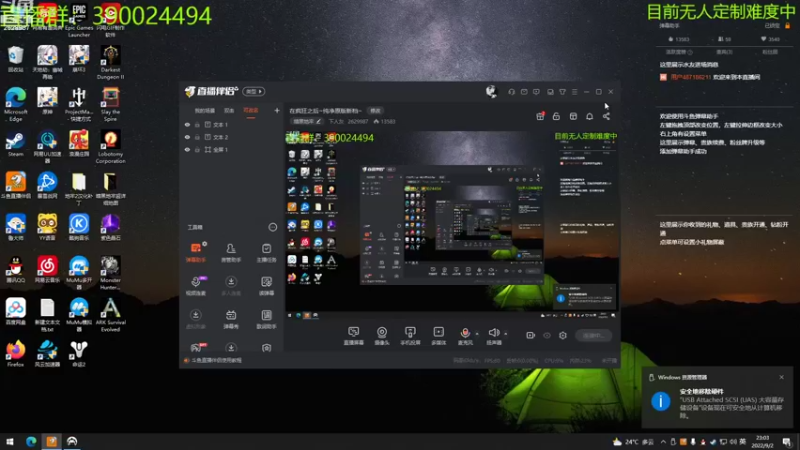800x450 pixels.
Task: Toggle the lock on source 文本 2
Action: pos(197,137)
